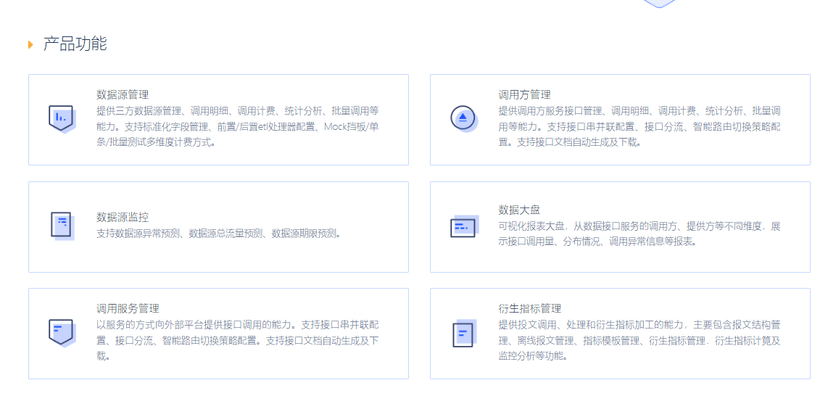Click the 调用服务管理 shield icon
This screenshot has height=399, width=828.
62,332
